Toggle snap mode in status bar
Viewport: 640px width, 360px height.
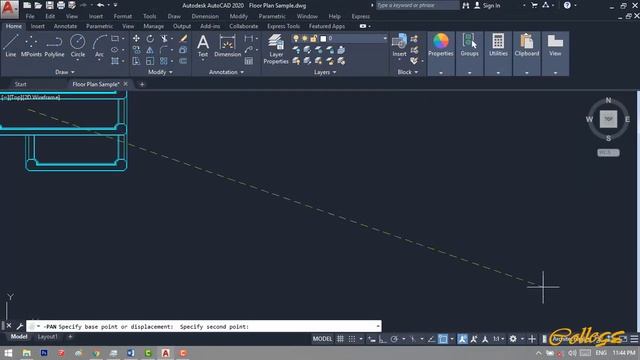[x=351, y=339]
